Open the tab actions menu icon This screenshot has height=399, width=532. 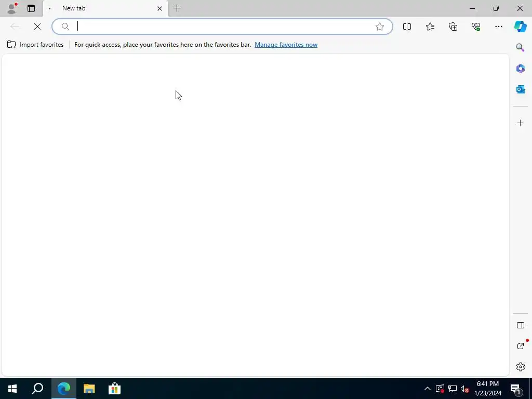point(31,8)
